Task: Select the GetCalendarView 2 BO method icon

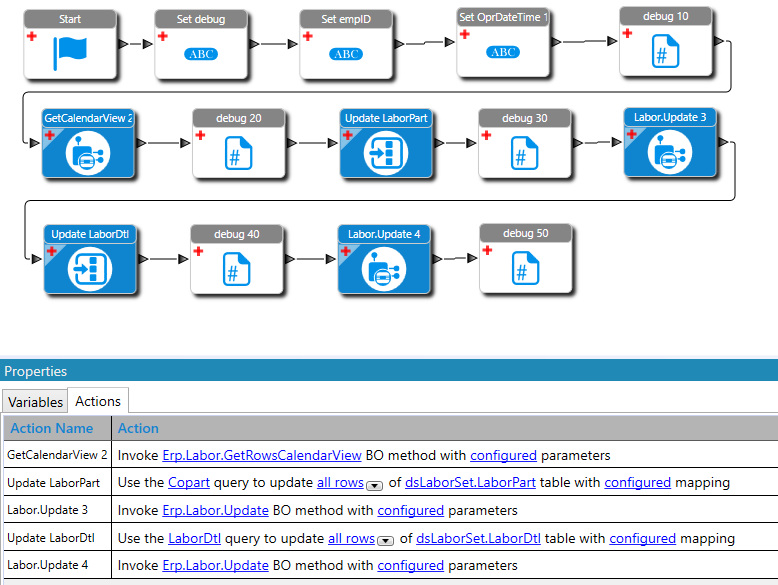Action: (88, 153)
